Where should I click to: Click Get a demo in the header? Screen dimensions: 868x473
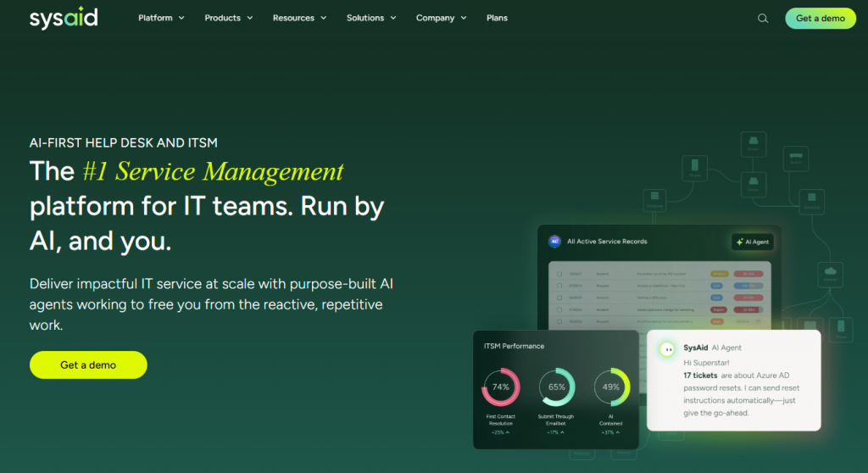click(x=821, y=19)
